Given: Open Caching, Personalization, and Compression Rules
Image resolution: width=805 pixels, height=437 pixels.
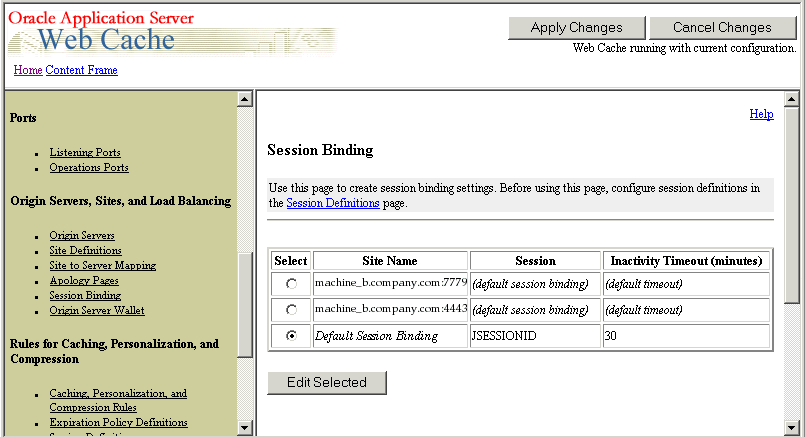Looking at the screenshot, I should [x=118, y=400].
